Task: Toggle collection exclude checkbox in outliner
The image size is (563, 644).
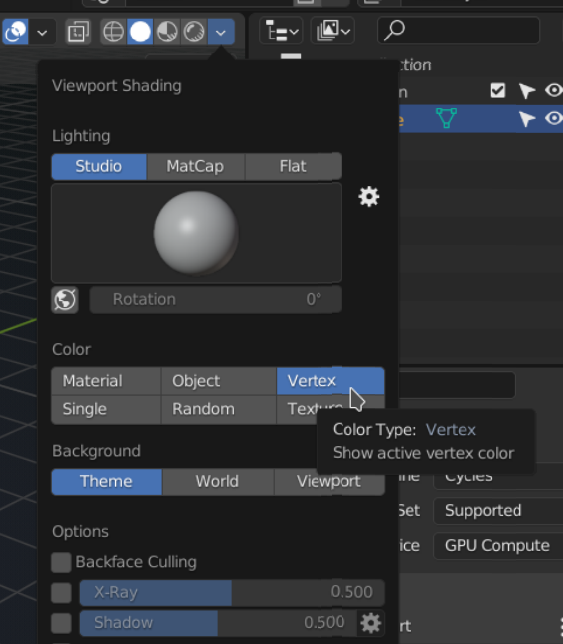Action: (x=498, y=90)
